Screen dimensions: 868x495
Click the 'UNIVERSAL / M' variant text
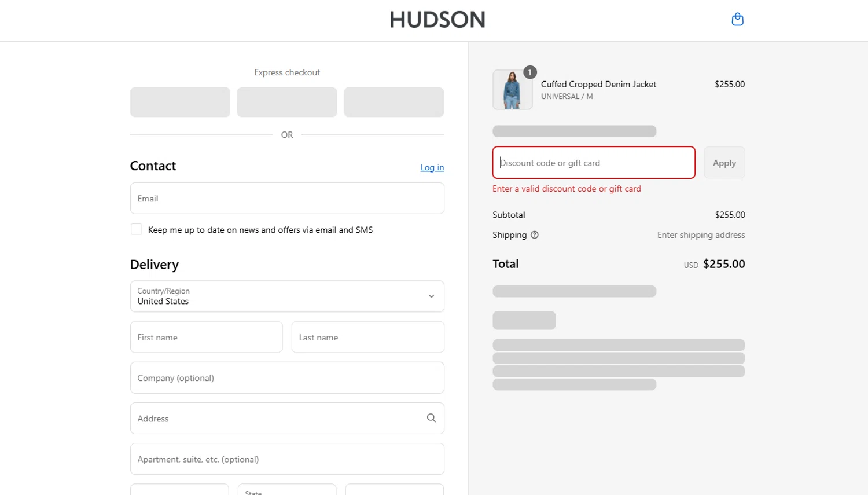pos(567,97)
